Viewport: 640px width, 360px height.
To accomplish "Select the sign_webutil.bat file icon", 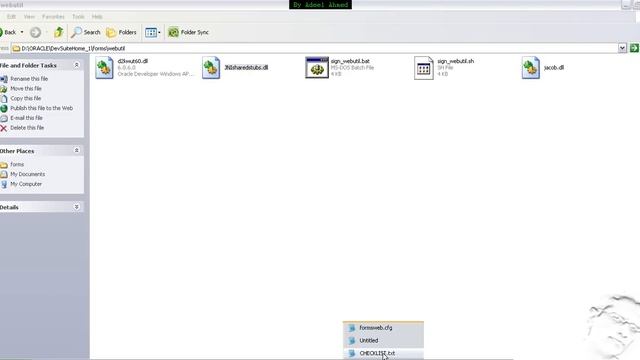I will pos(317,68).
